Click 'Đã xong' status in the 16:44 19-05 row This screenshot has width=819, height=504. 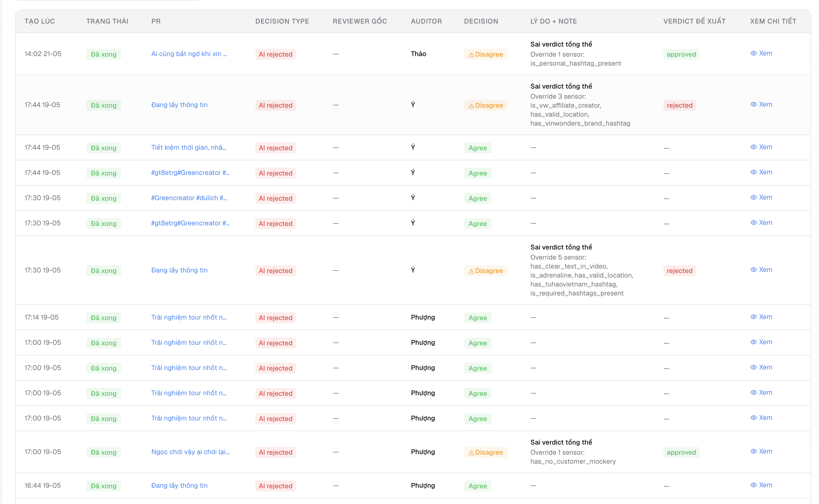coord(104,486)
